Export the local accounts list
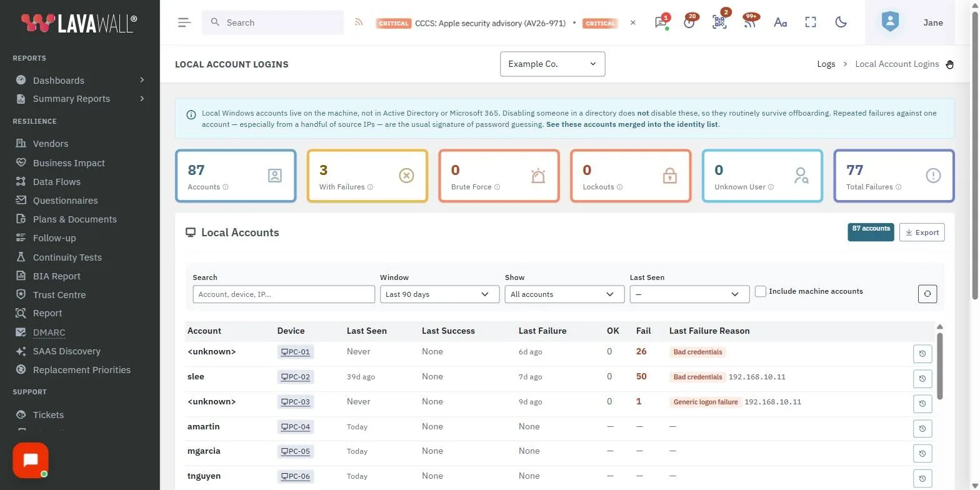The image size is (980, 490). pos(922,232)
